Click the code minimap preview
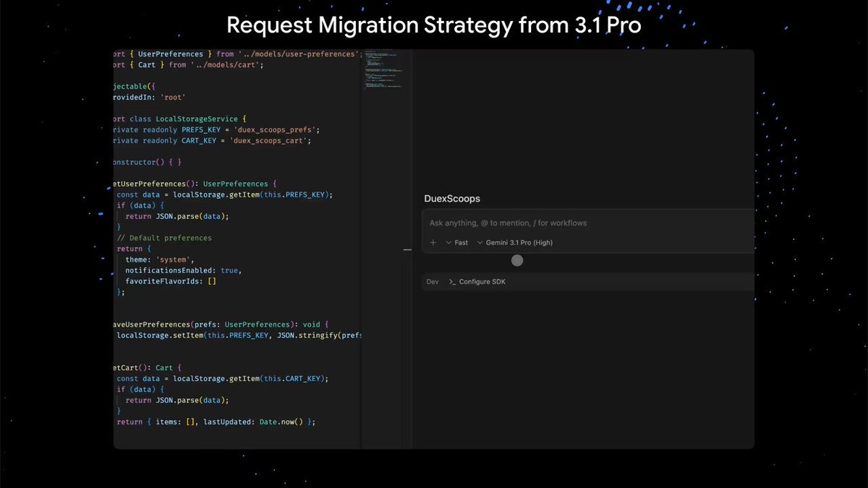The image size is (868, 488). pyautogui.click(x=383, y=69)
